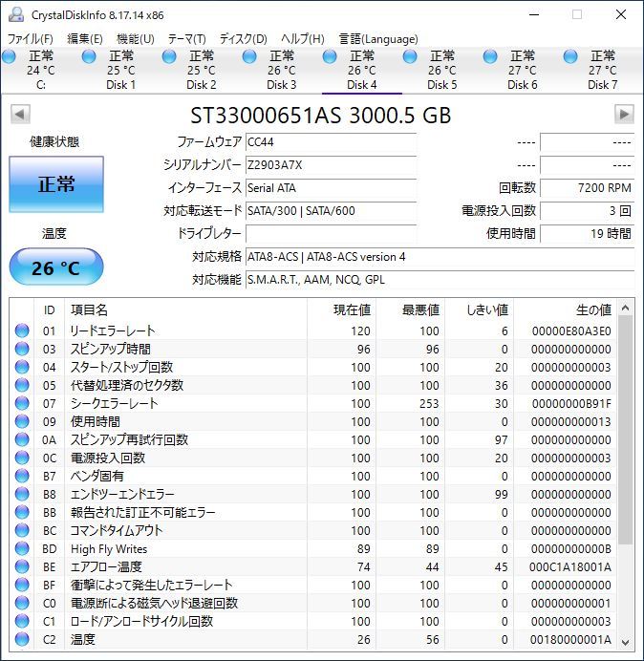The image size is (644, 661).
Task: Go to next disk with right arrow
Action: [624, 115]
